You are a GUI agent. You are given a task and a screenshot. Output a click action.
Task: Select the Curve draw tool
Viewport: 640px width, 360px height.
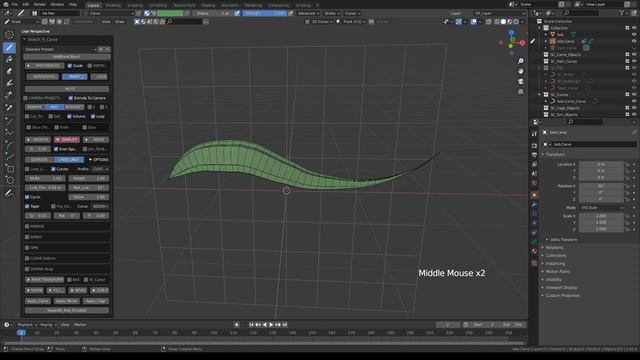tap(9, 157)
